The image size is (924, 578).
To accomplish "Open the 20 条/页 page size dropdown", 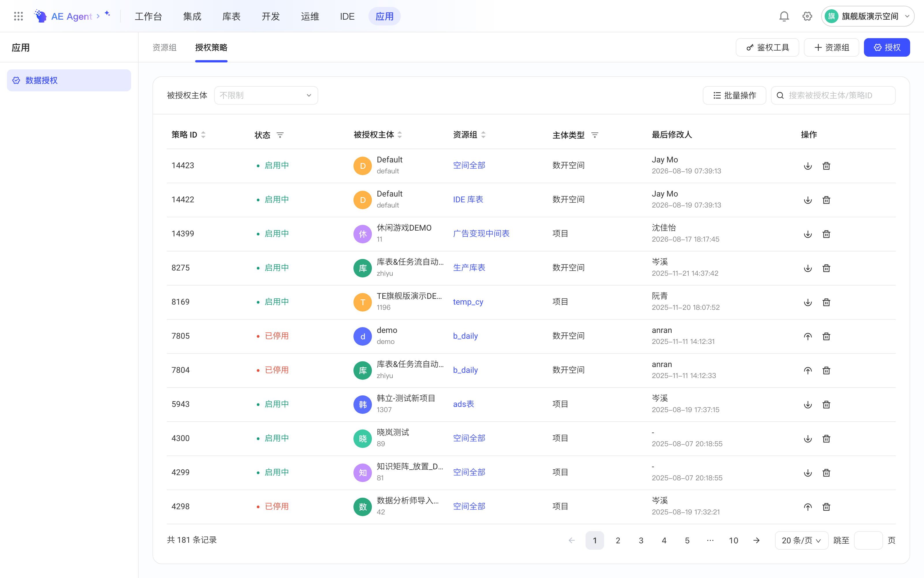I will [801, 540].
